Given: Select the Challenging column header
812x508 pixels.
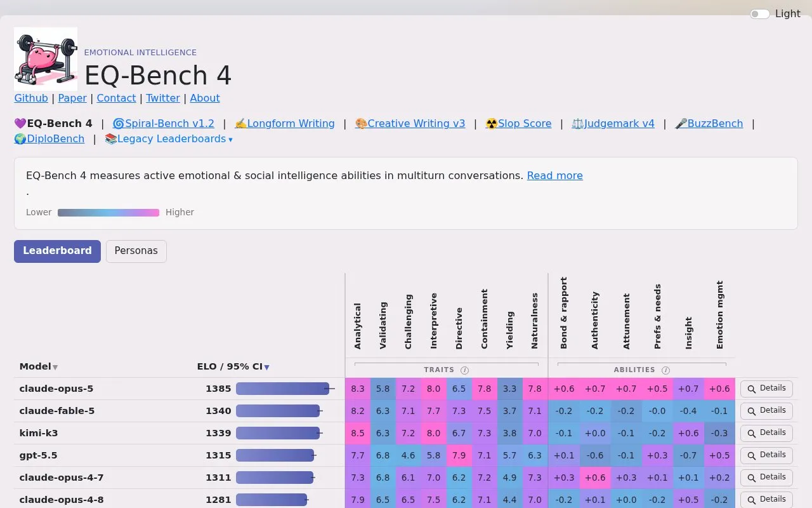Looking at the screenshot, I should tap(409, 321).
